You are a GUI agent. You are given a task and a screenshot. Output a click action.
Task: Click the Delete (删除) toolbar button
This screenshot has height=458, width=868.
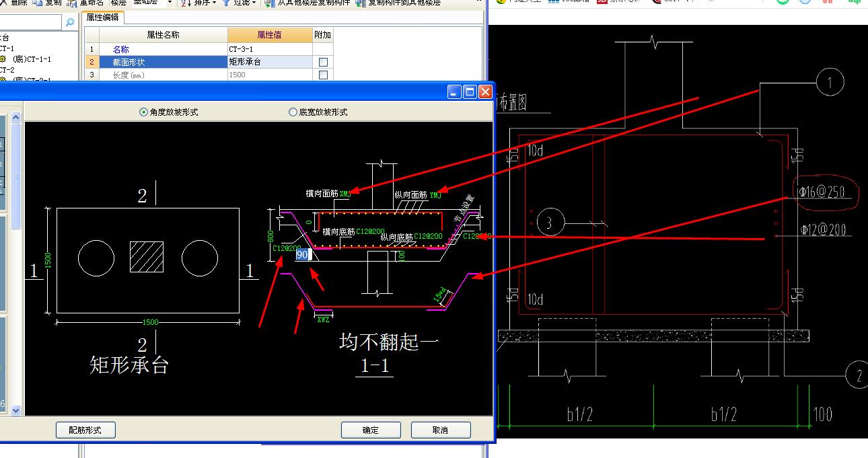pyautogui.click(x=13, y=3)
